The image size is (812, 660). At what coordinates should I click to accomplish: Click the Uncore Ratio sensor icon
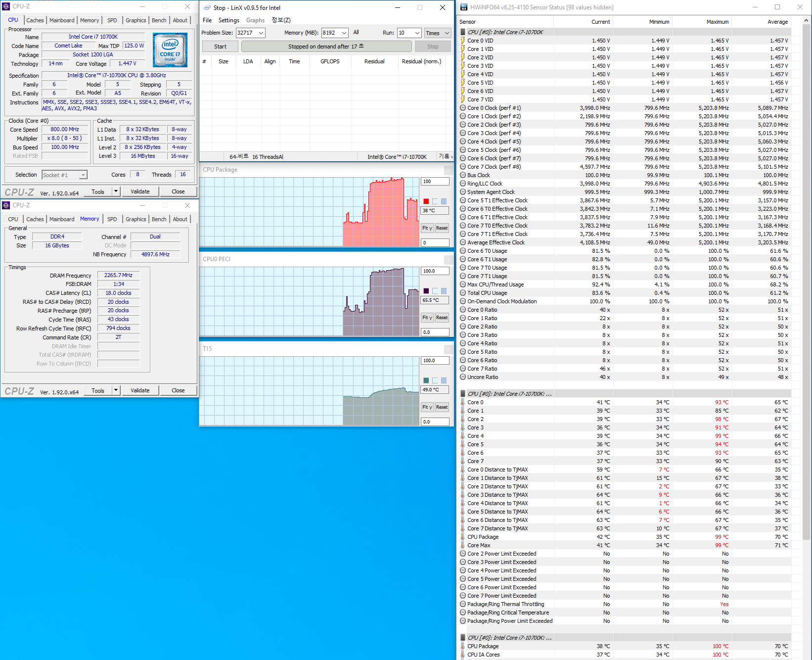[463, 377]
